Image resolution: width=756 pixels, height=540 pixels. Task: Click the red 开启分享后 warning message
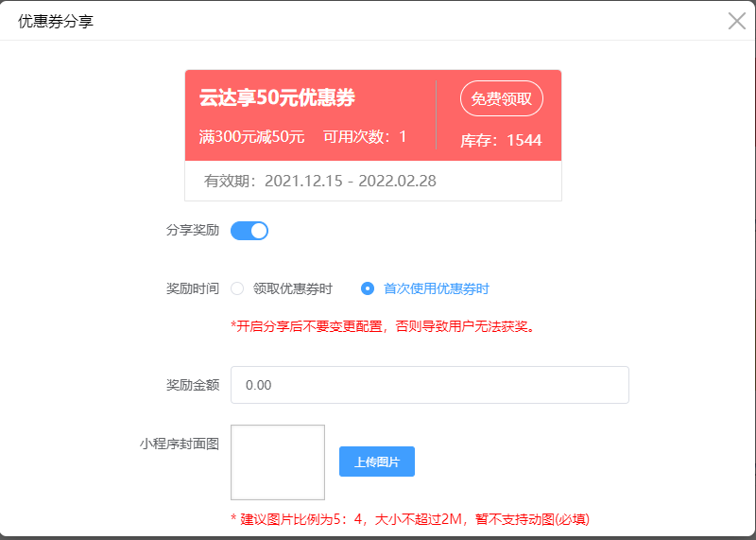384,326
